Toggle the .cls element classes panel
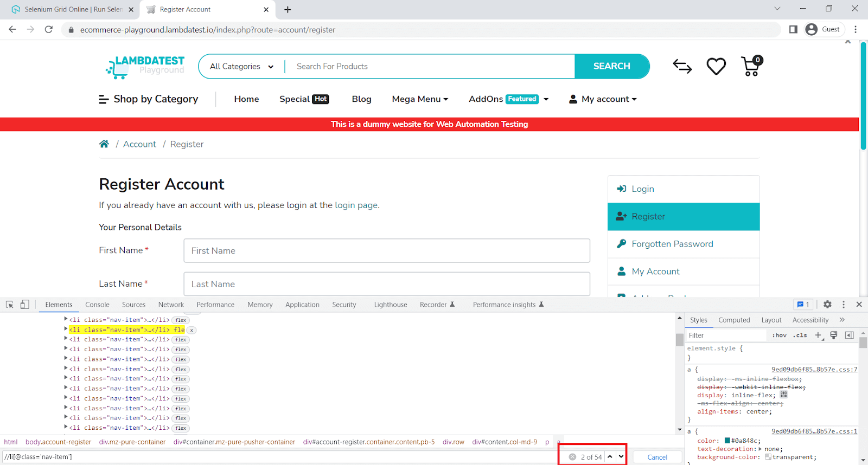The image size is (868, 465). (800, 335)
